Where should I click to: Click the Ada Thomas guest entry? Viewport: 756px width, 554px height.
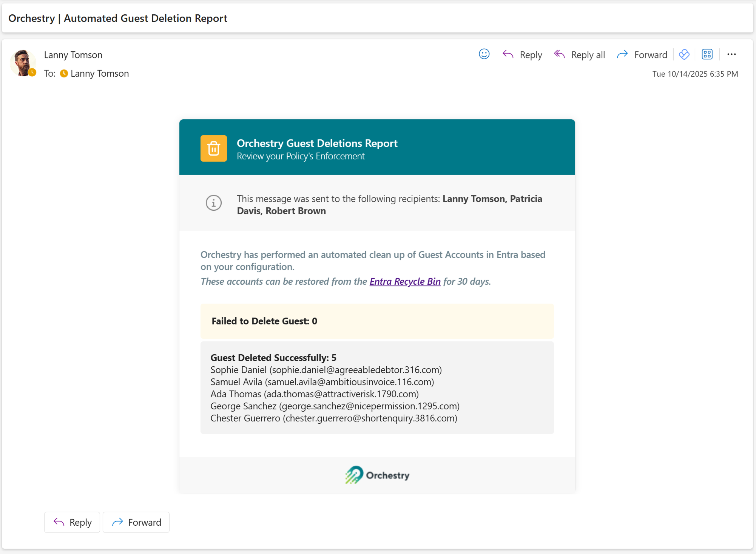click(x=315, y=394)
